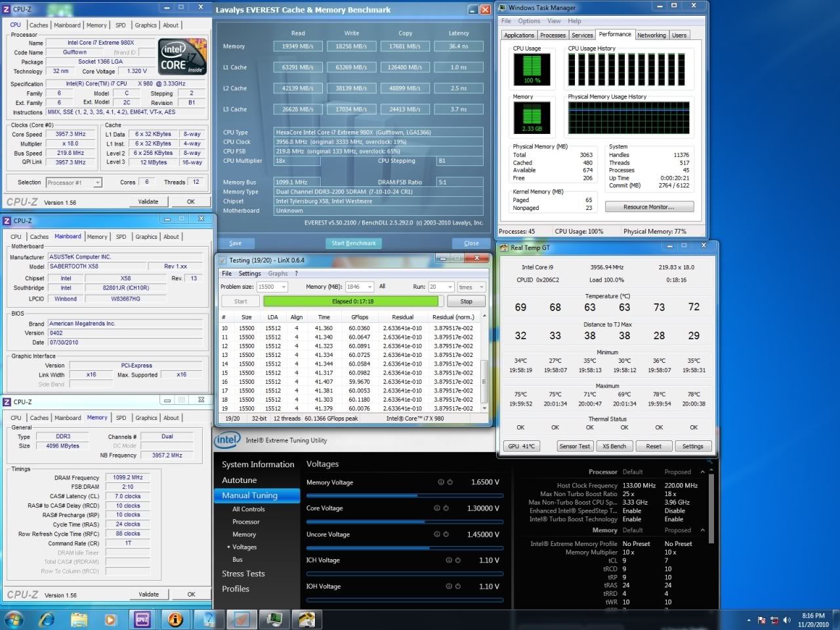The image size is (840, 630).
Task: Click the EVEREST info icon in the taskbar
Action: tap(175, 619)
